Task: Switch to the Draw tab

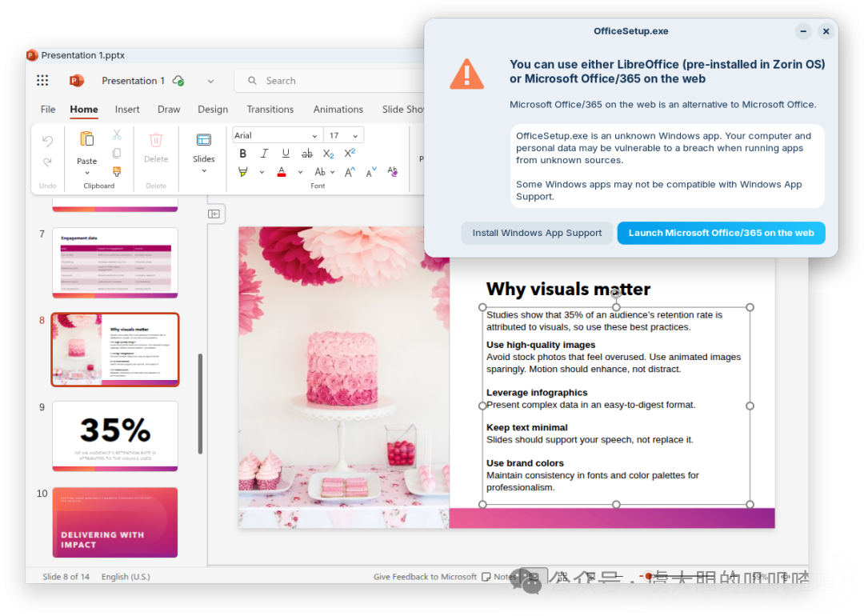Action: (169, 109)
